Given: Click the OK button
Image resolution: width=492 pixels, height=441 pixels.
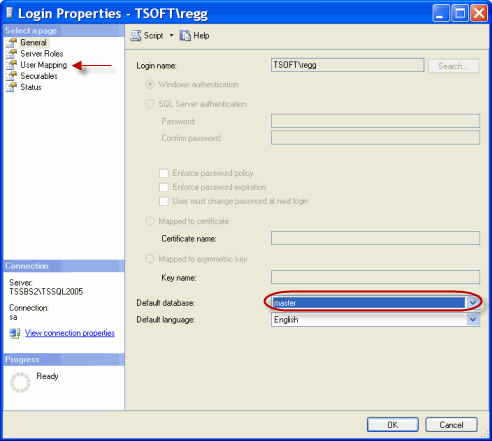Looking at the screenshot, I should click(393, 425).
